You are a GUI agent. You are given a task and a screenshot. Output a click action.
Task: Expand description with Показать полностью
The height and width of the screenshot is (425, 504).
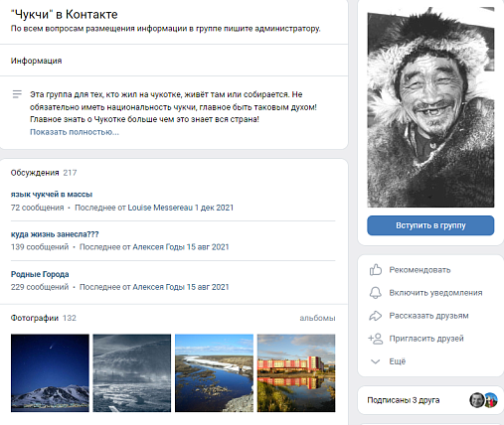coord(75,132)
